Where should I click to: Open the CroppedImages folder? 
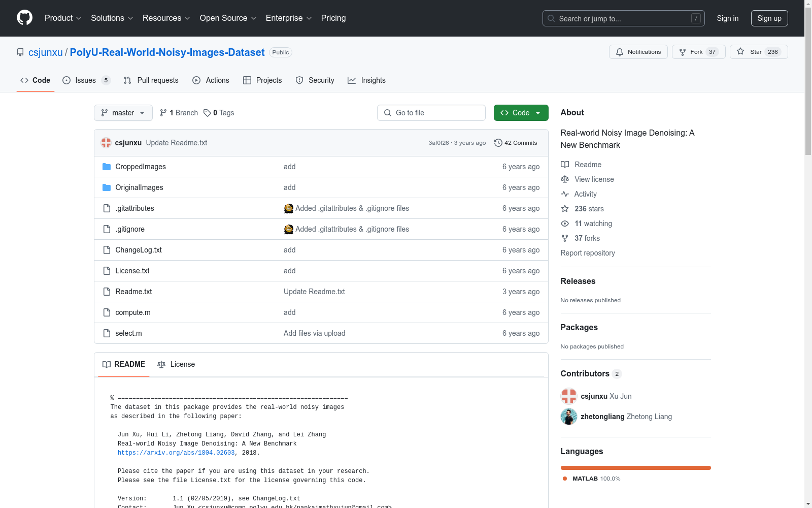click(x=141, y=167)
